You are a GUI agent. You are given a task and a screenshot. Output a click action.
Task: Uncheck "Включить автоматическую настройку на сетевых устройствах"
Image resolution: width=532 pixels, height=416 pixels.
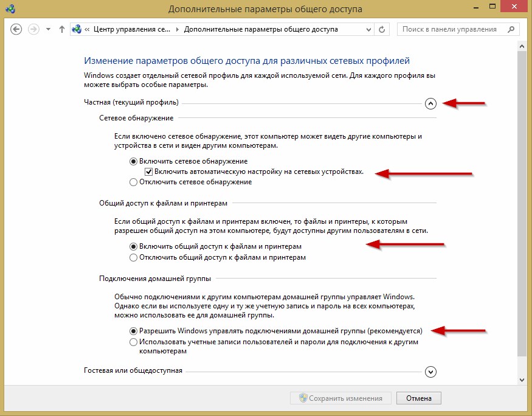click(x=149, y=172)
